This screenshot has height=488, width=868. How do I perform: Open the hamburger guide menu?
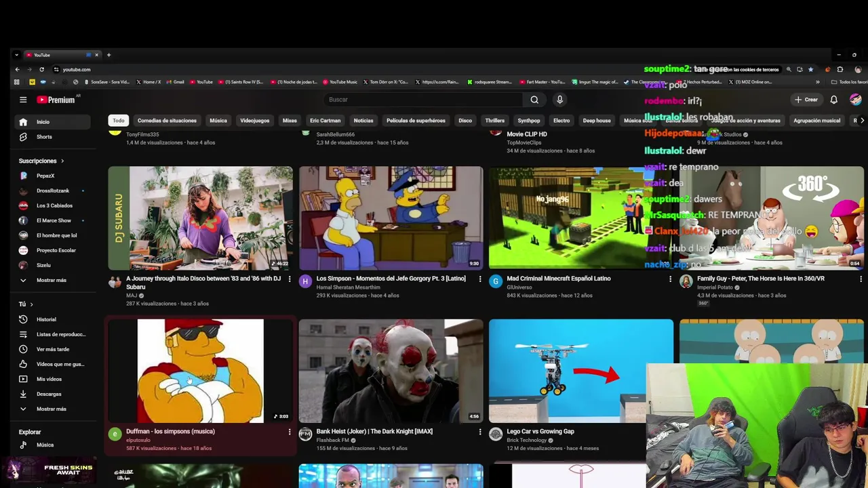click(23, 100)
